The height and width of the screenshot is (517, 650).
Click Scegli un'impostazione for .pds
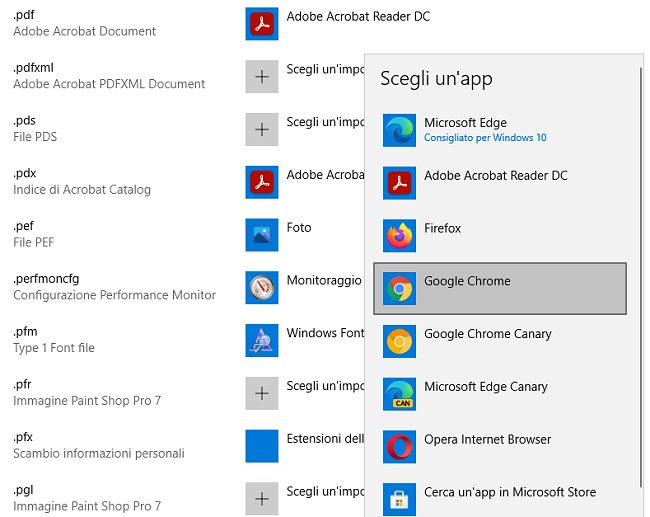click(x=325, y=122)
